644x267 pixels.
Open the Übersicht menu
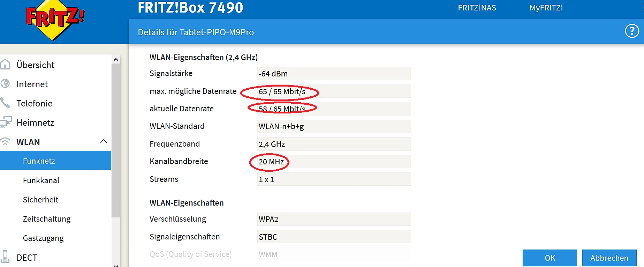tap(35, 65)
